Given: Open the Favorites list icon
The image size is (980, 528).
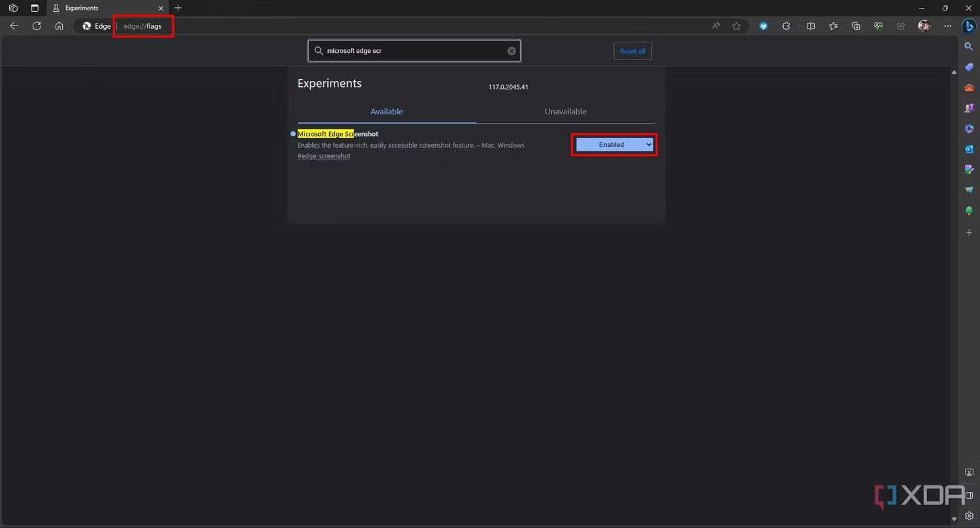Looking at the screenshot, I should (833, 26).
